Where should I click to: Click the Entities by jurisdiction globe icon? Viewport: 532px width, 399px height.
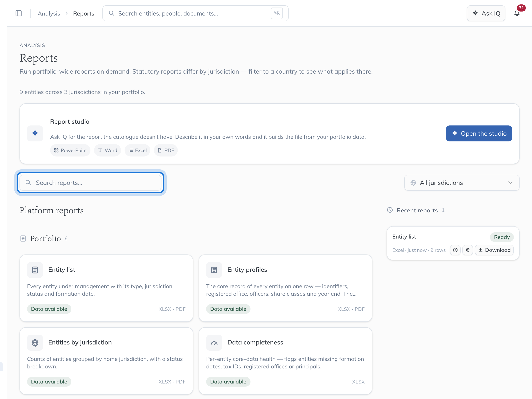[35, 342]
